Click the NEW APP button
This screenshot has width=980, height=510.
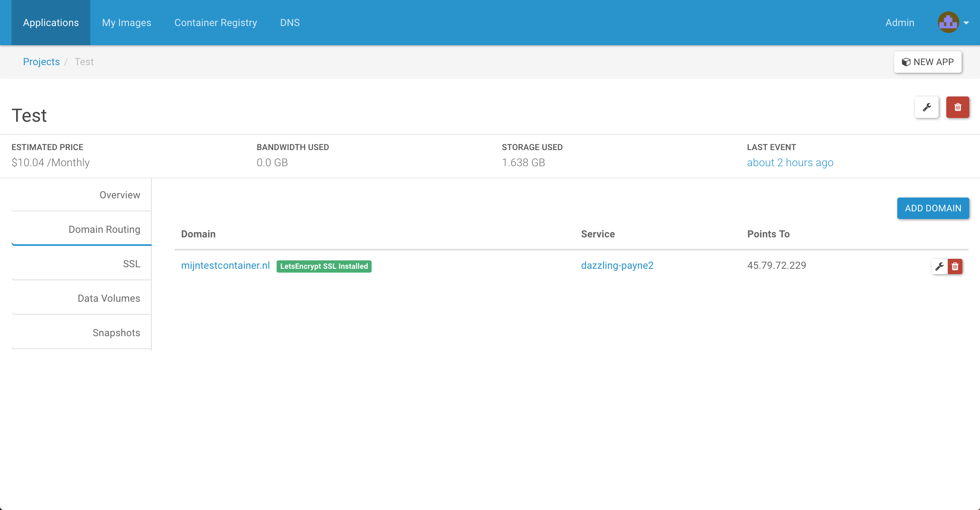pos(928,62)
